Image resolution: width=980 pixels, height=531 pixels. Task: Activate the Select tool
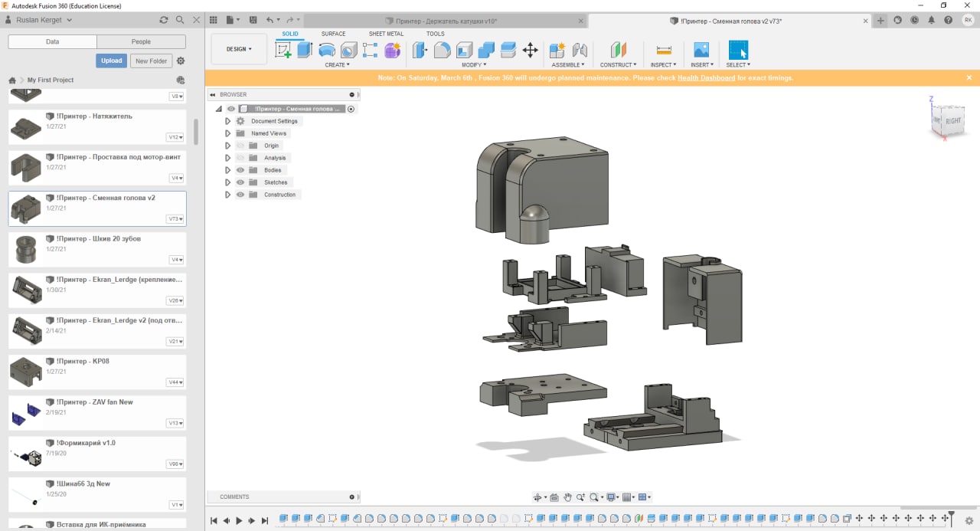tap(738, 51)
